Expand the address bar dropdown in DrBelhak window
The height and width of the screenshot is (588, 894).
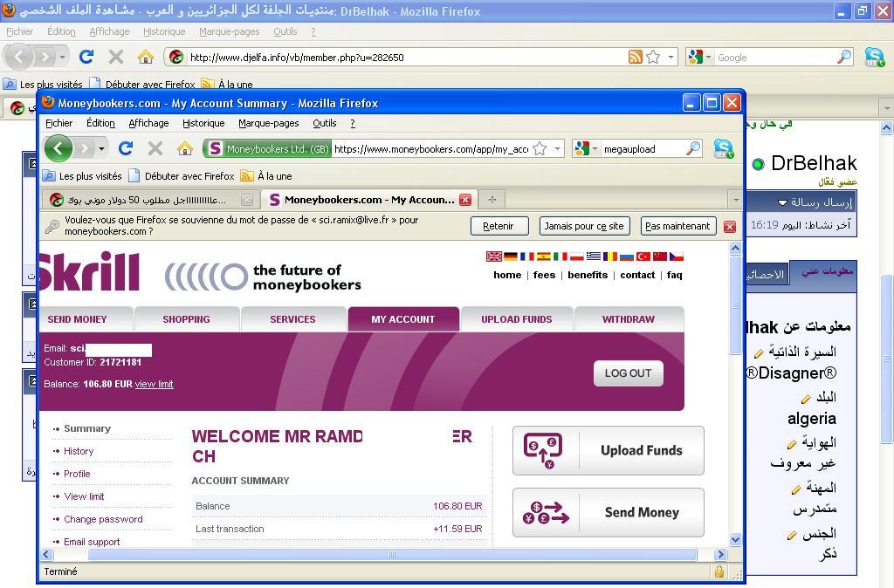click(670, 57)
